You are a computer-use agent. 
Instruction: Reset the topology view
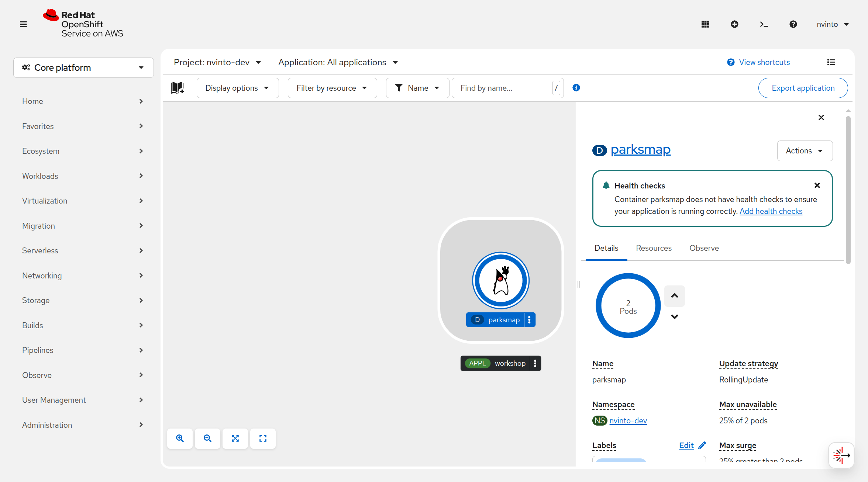click(263, 438)
